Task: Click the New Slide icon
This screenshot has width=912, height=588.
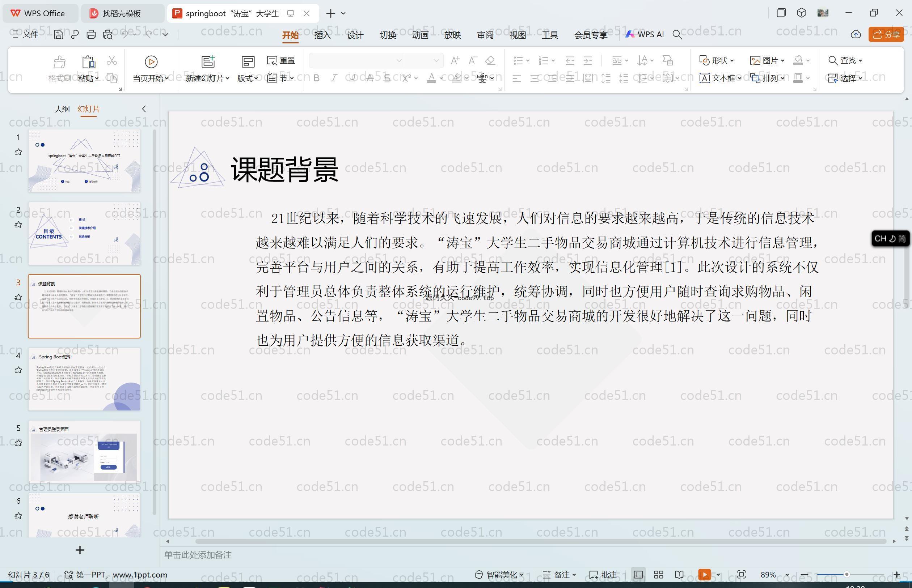Action: [208, 61]
